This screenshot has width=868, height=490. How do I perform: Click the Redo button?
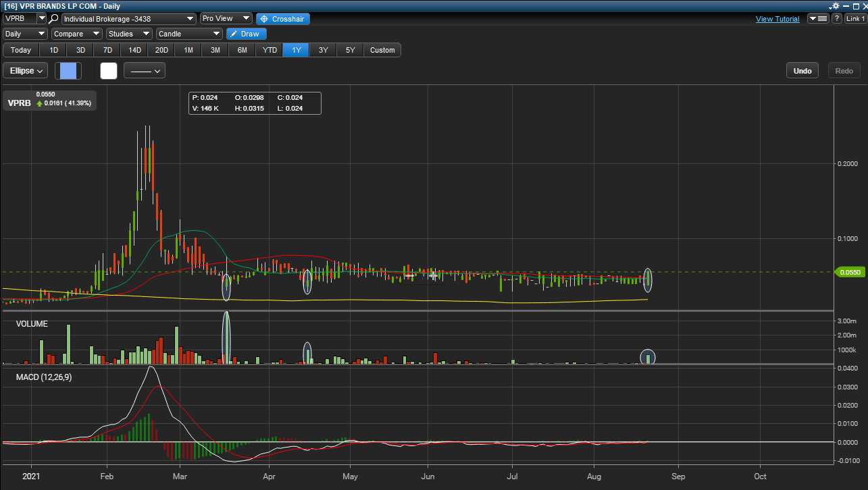tap(844, 71)
